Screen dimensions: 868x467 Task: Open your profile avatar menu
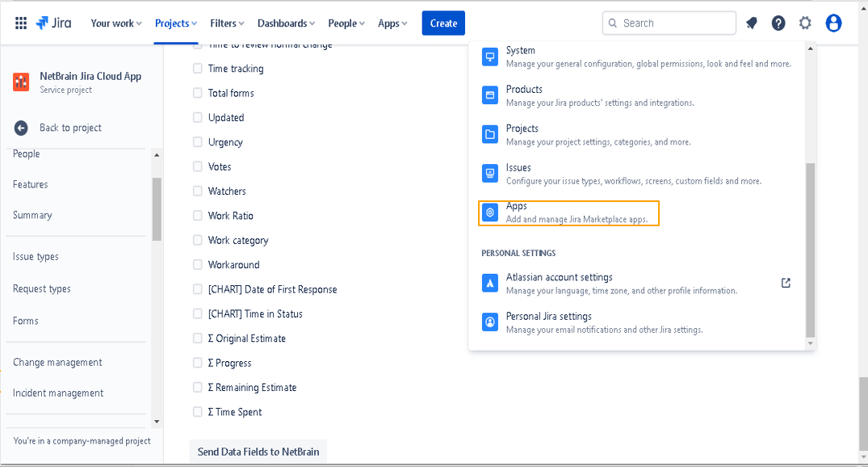pyautogui.click(x=833, y=23)
